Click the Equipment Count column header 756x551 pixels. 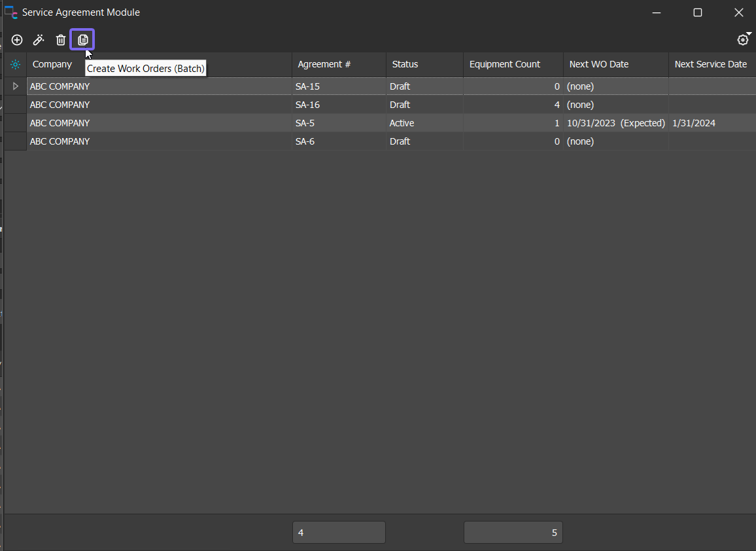click(x=505, y=64)
